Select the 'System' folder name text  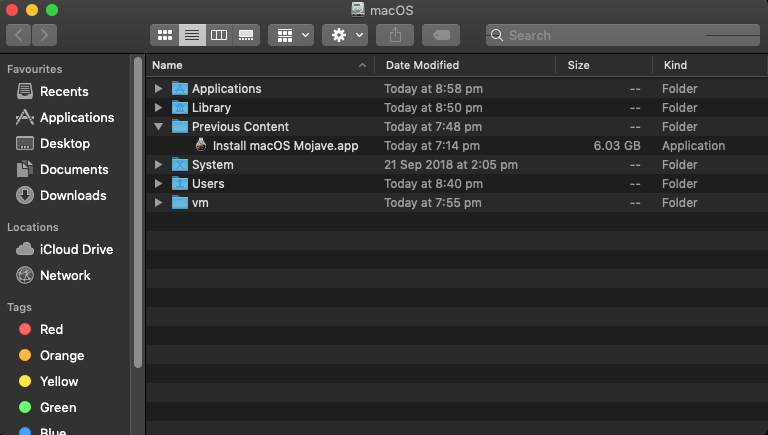pos(213,165)
